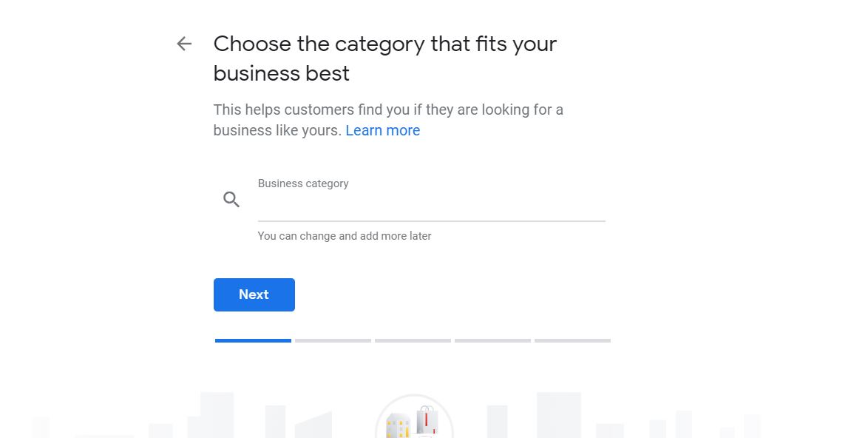The height and width of the screenshot is (438, 868).
Task: Click the second gray progress segment
Action: pyautogui.click(x=333, y=341)
